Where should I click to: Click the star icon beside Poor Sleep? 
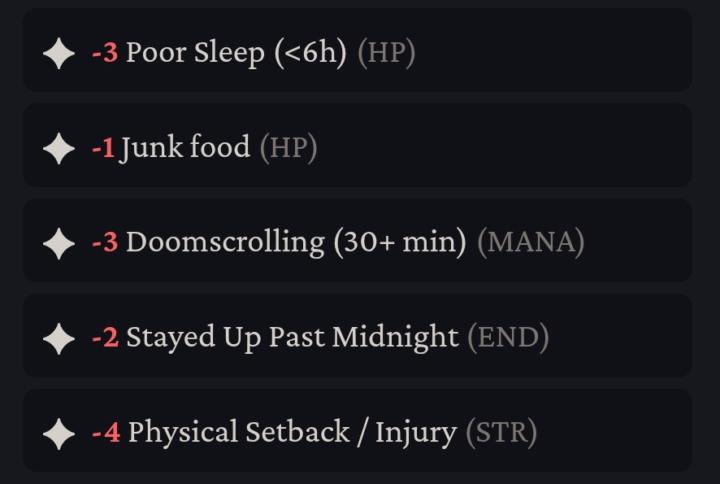point(59,53)
